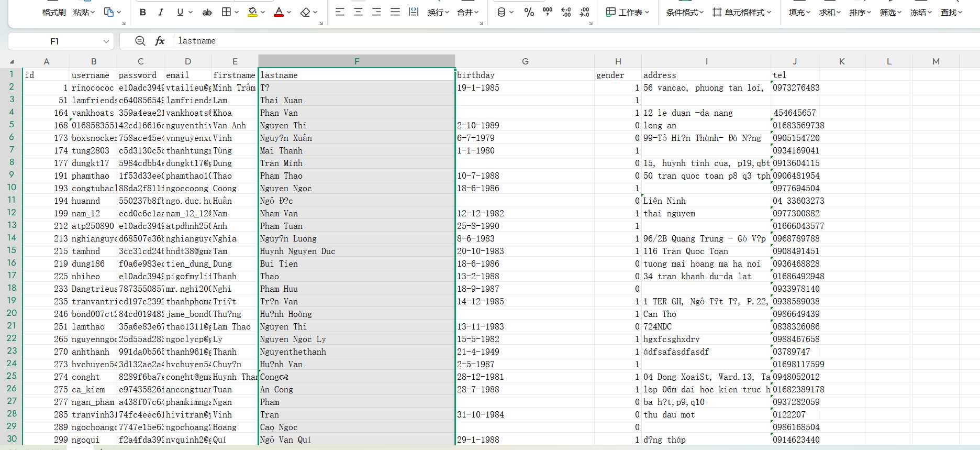Expand the font color arrow
980x450 pixels.
point(289,12)
